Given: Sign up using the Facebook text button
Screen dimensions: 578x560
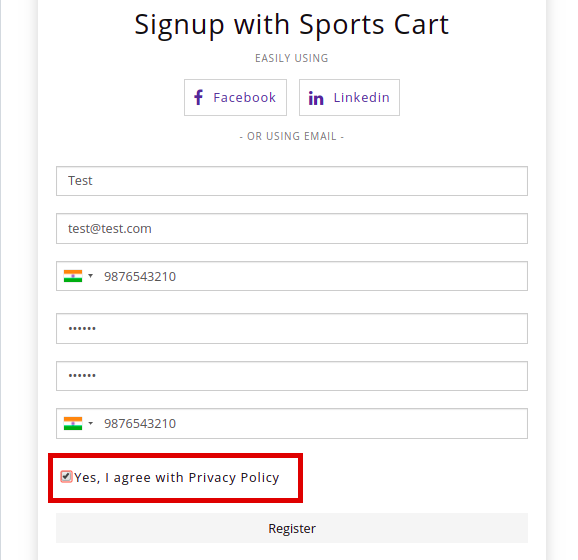Looking at the screenshot, I should click(236, 97).
